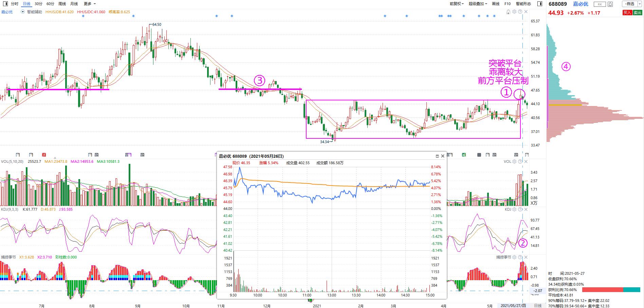Switch to the 60分 period tab

point(50,4)
